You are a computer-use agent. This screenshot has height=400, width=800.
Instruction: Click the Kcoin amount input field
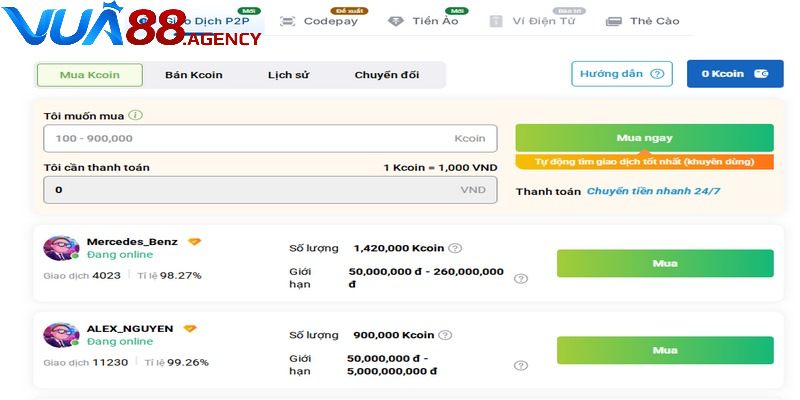tap(250, 139)
